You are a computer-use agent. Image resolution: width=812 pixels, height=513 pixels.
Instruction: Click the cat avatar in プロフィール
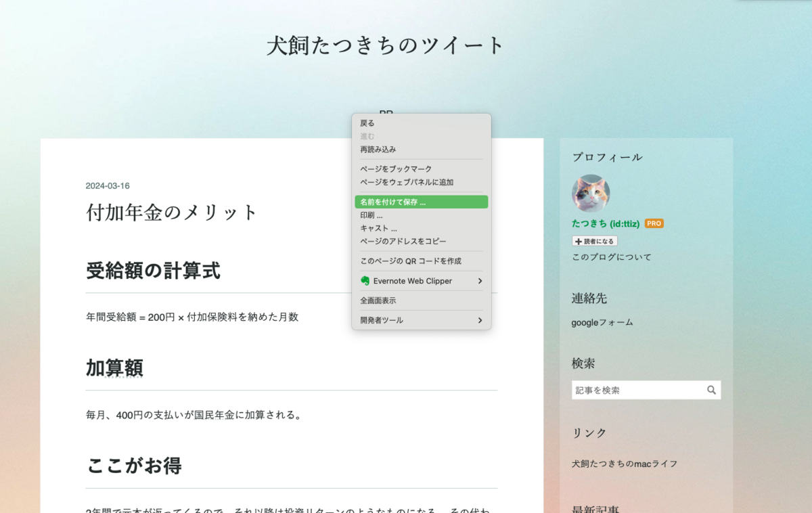click(x=590, y=193)
